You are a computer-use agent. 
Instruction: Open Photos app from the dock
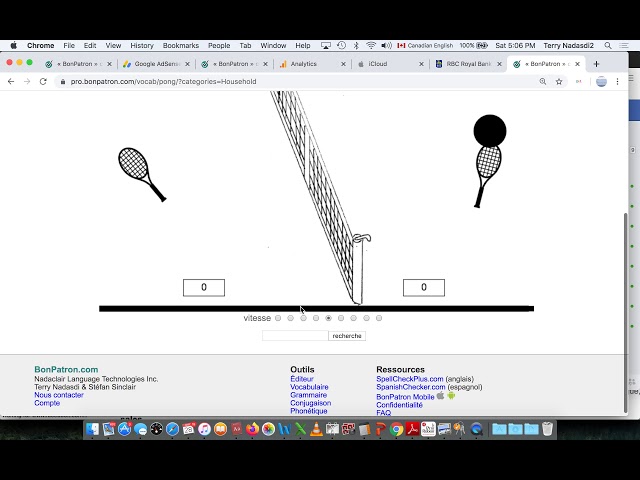click(x=268, y=429)
